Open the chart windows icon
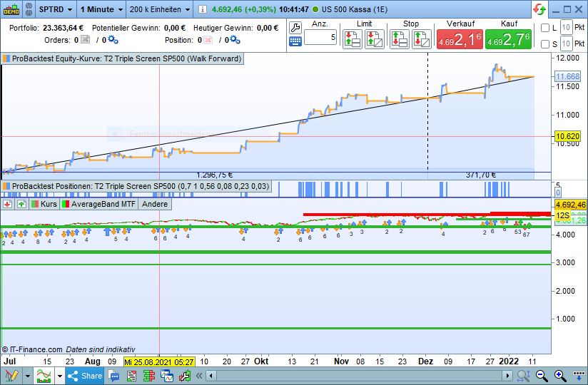This screenshot has width=588, height=385. click(167, 376)
